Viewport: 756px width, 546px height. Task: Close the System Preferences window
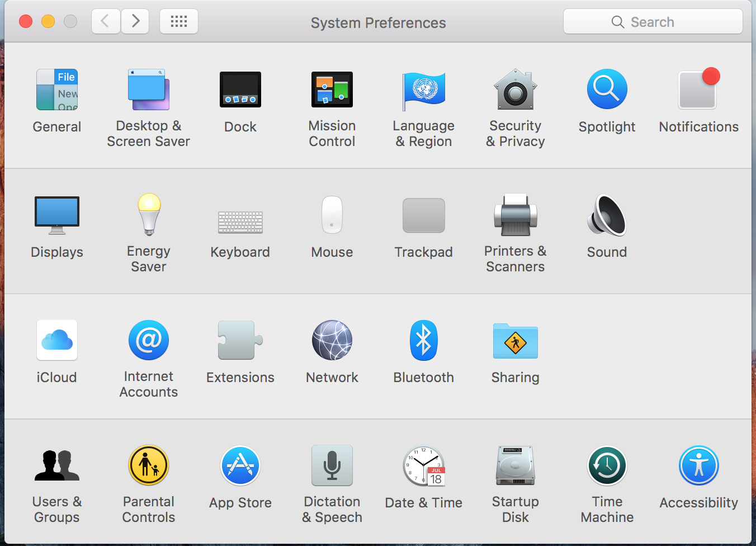26,22
